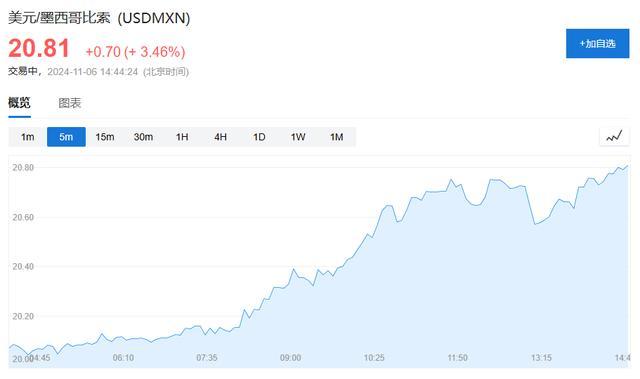Image resolution: width=640 pixels, height=379 pixels.
Task: Click the 20.81 current price
Action: 39,48
